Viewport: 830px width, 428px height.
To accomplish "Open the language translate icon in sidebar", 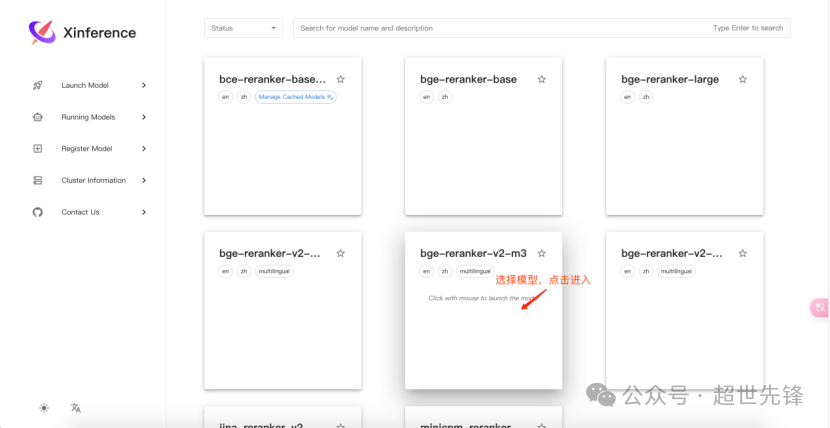I will click(76, 408).
